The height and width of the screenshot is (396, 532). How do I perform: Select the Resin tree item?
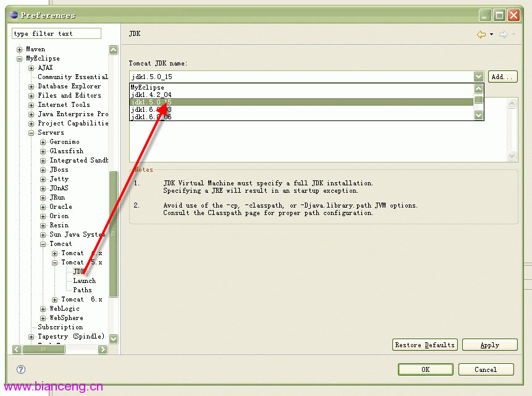(59, 225)
